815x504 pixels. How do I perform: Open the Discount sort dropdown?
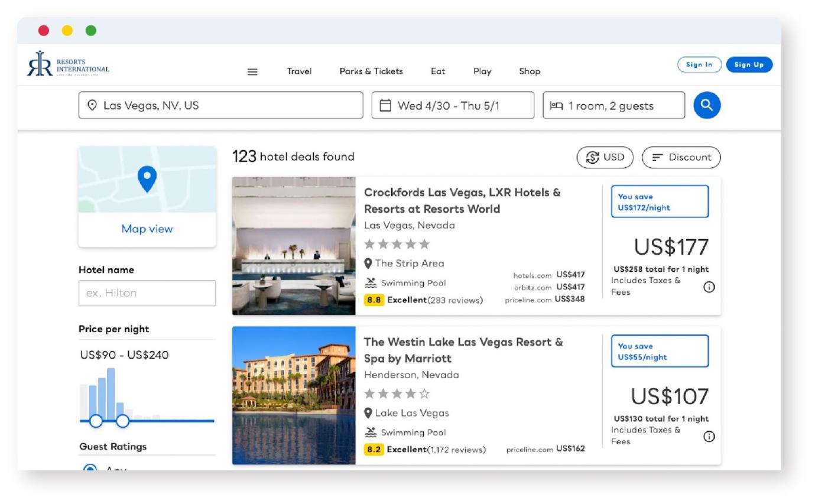pyautogui.click(x=681, y=157)
